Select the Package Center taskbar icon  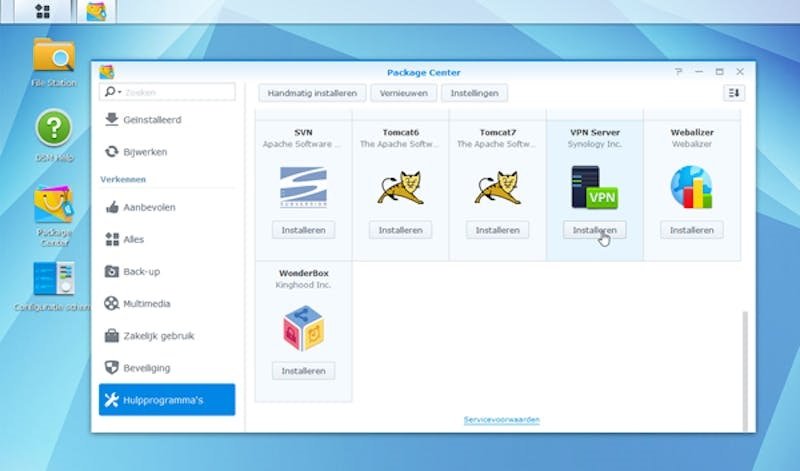tap(96, 11)
